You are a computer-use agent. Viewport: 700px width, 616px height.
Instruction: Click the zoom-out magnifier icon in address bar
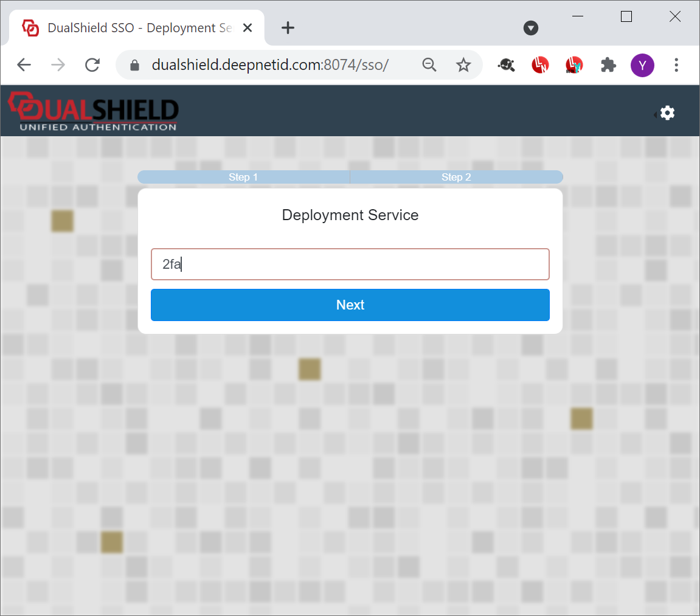coord(429,65)
